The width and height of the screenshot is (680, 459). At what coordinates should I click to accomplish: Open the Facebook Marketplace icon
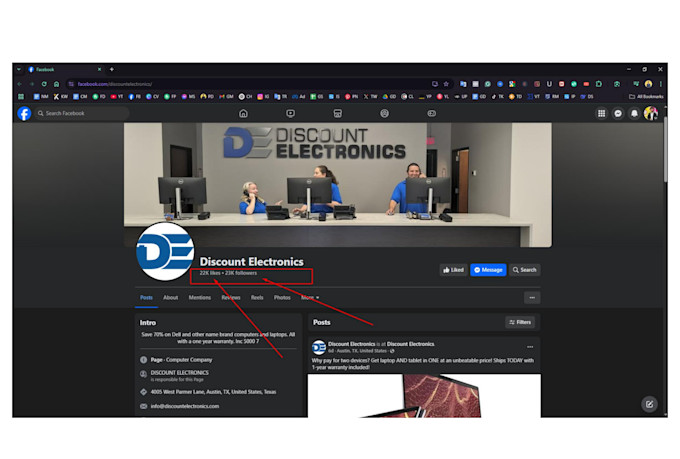[337, 114]
